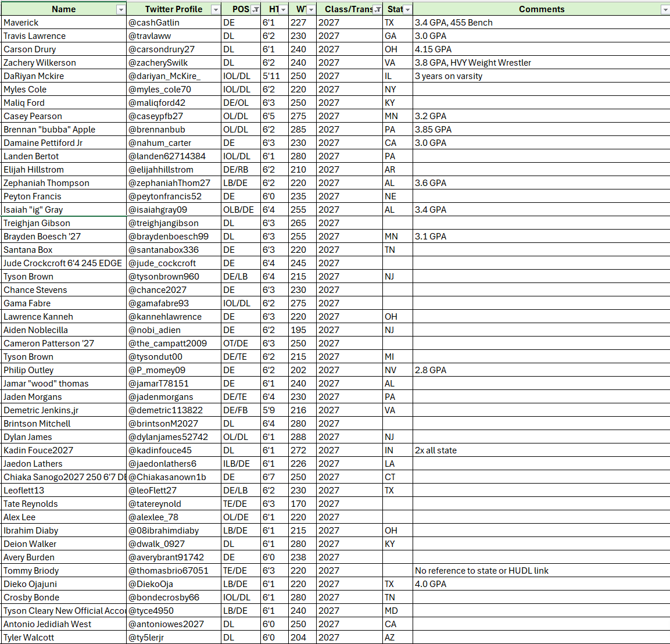This screenshot has width=670, height=644.
Task: Click the @brintsonM2027 Twitter cell
Action: [174, 424]
